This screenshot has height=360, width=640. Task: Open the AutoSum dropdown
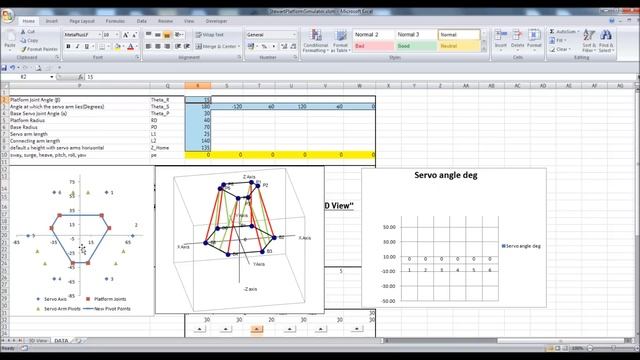[x=577, y=31]
